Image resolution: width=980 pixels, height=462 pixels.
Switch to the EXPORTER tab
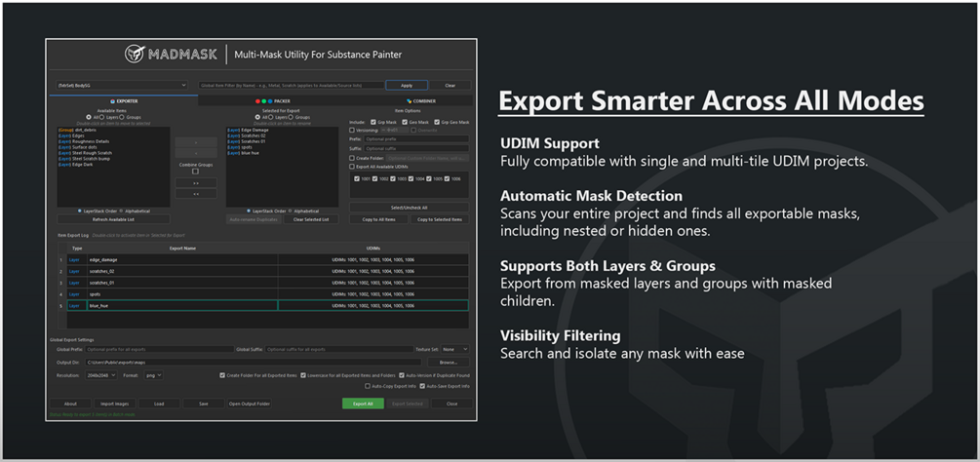tap(124, 100)
